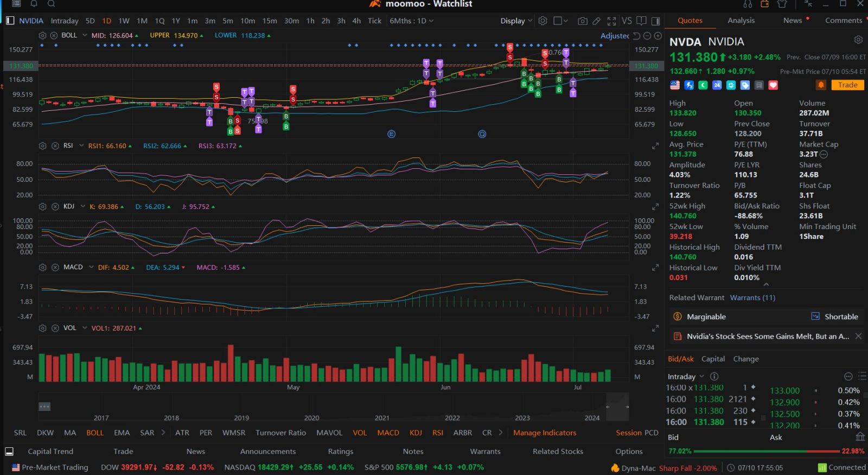Expand the RSI panel to full size
This screenshot has width=868, height=475.
[655, 146]
